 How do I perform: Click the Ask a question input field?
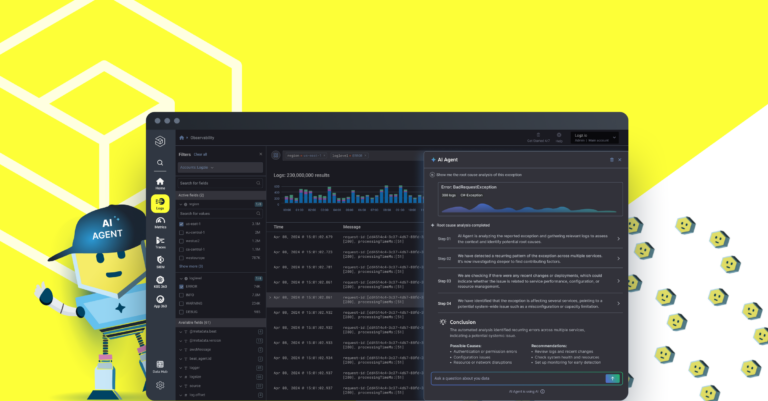click(515, 378)
